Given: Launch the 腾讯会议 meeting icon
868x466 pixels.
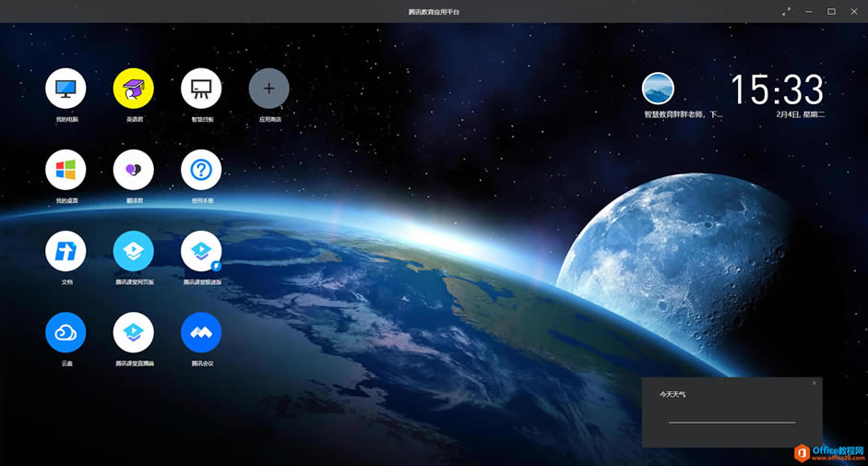Looking at the screenshot, I should 201,332.
